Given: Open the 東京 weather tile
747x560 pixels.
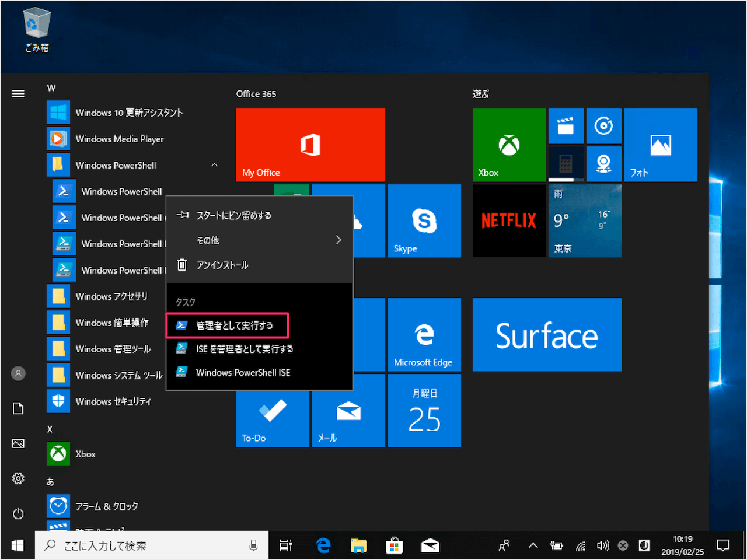Looking at the screenshot, I should tap(585, 220).
